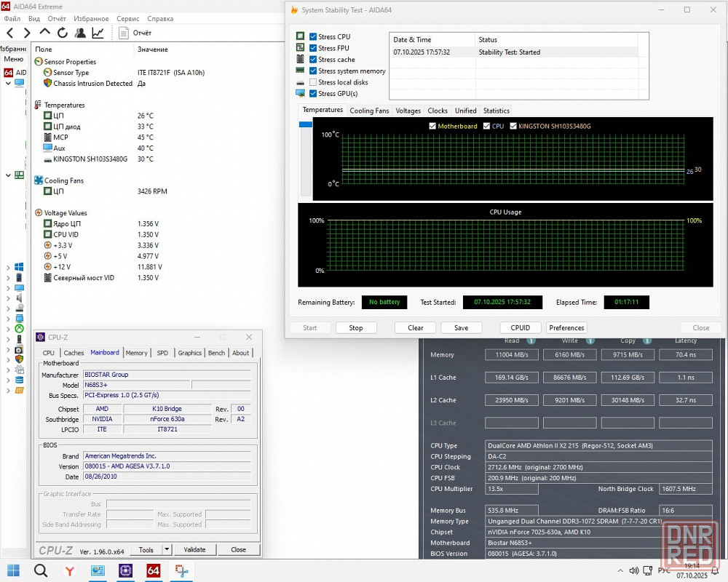Click the blue vertical slider beside temperature graph

pos(305,124)
